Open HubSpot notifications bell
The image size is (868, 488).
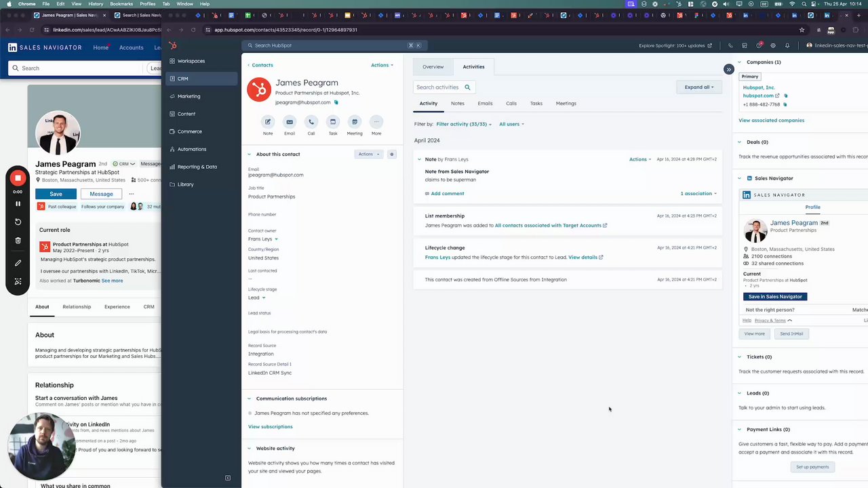pyautogui.click(x=787, y=45)
